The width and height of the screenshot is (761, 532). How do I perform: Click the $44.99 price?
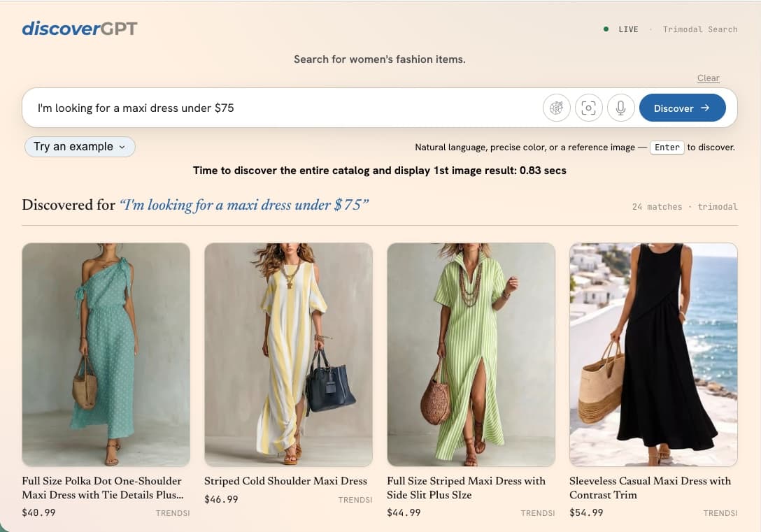(x=404, y=512)
